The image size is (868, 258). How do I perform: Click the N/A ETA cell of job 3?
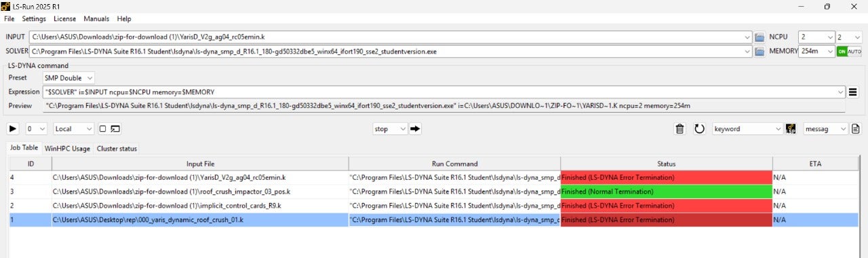click(815, 191)
